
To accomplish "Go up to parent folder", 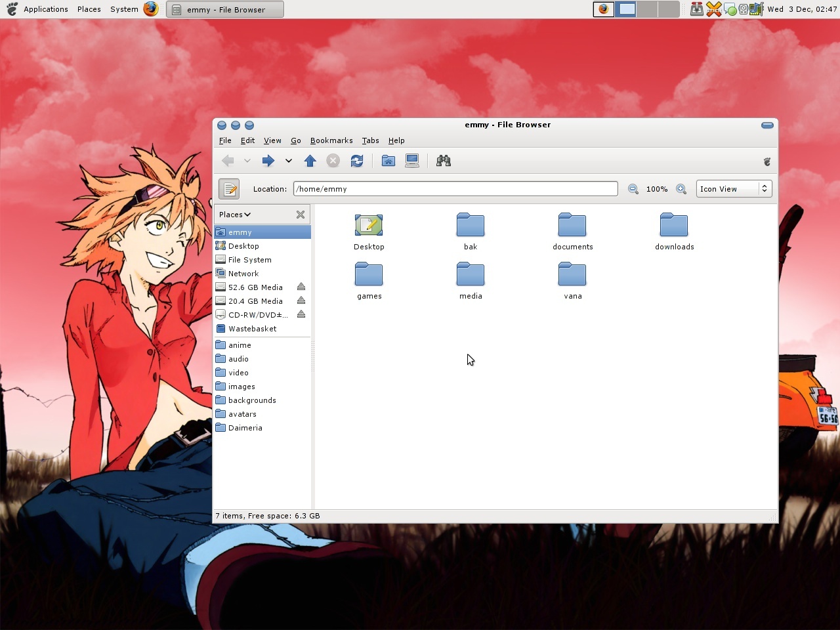I will pos(310,161).
